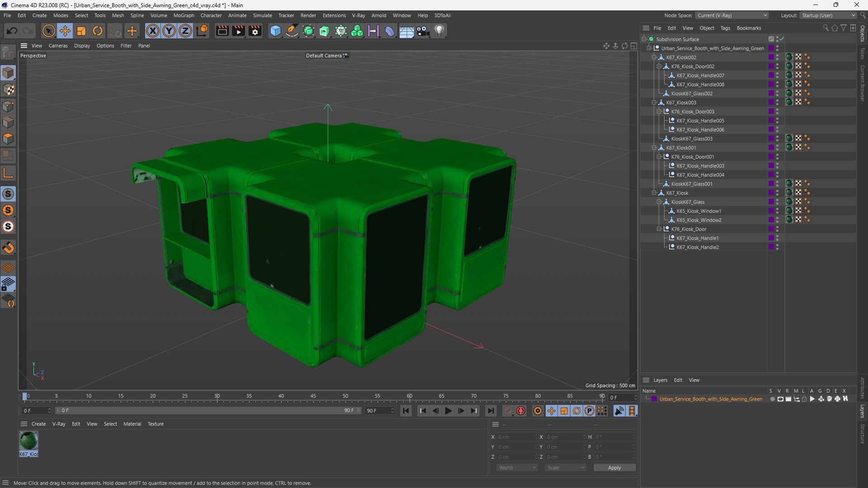The width and height of the screenshot is (868, 488).
Task: Open Material manager Create menu
Action: coord(38,424)
